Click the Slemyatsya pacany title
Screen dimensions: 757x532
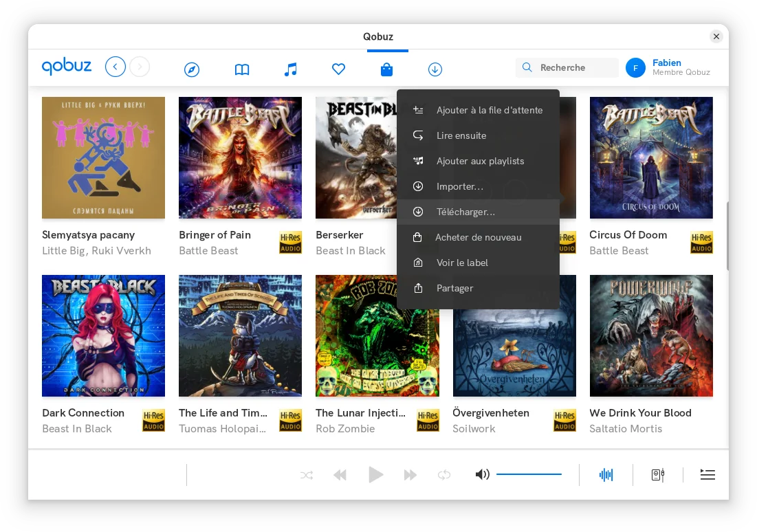tap(88, 235)
